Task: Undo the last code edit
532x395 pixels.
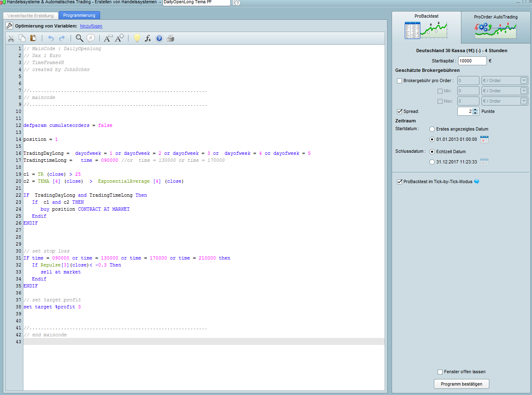Action: [x=51, y=38]
